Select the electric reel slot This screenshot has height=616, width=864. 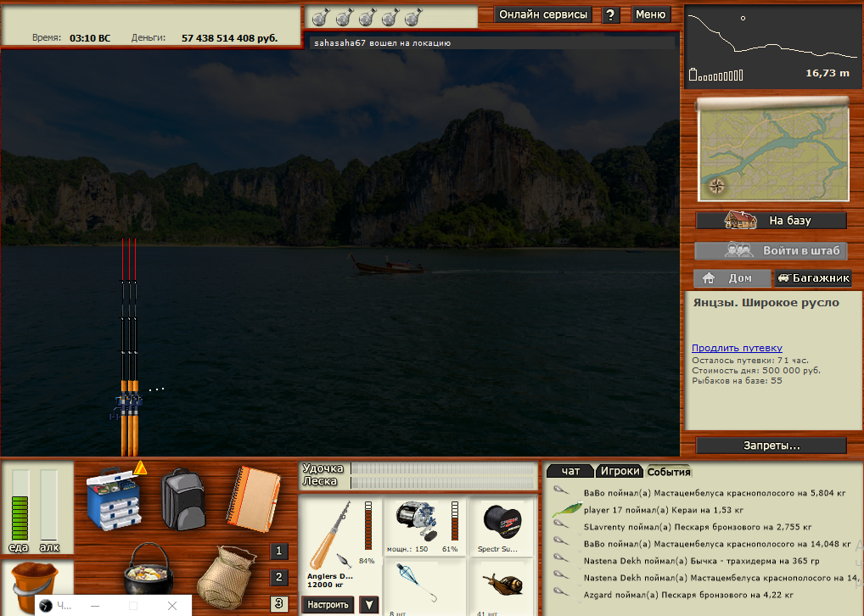click(424, 527)
